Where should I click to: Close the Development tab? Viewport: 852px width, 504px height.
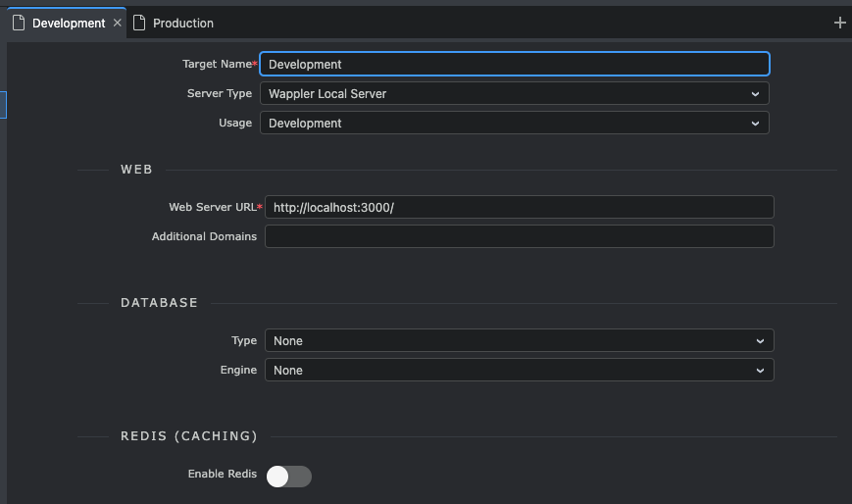point(117,23)
